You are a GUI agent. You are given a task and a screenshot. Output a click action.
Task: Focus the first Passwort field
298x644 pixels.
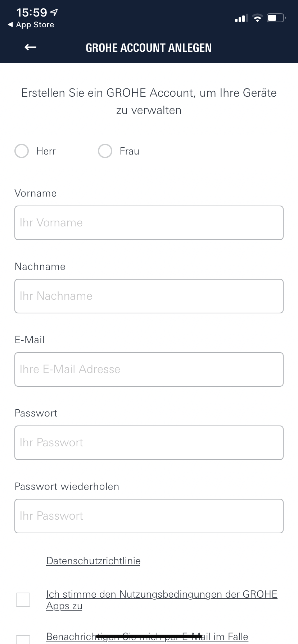(149, 443)
